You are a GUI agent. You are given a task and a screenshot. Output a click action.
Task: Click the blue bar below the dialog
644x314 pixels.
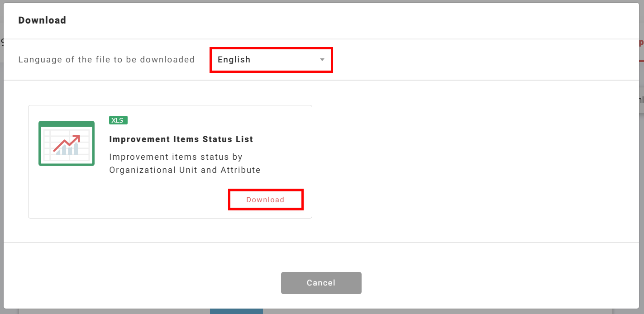click(236, 311)
